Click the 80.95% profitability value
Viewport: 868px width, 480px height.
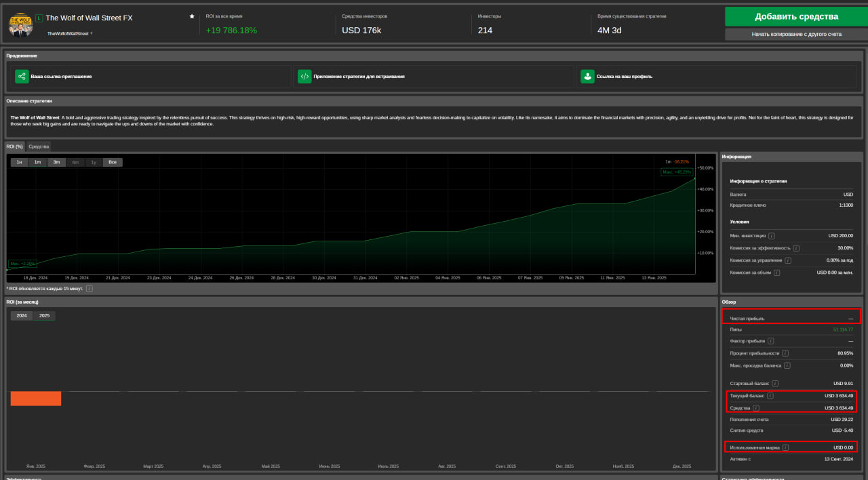[x=846, y=353]
